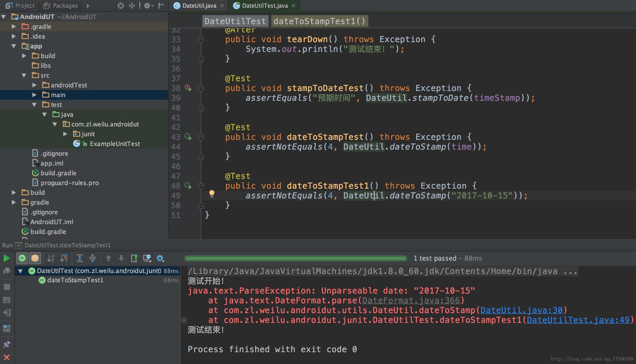Close the Run tool window with red X
The width and height of the screenshot is (636, 364).
[x=7, y=357]
